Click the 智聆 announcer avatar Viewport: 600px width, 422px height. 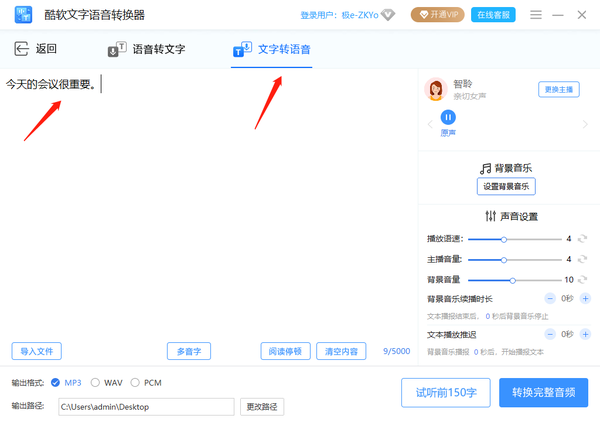click(436, 89)
